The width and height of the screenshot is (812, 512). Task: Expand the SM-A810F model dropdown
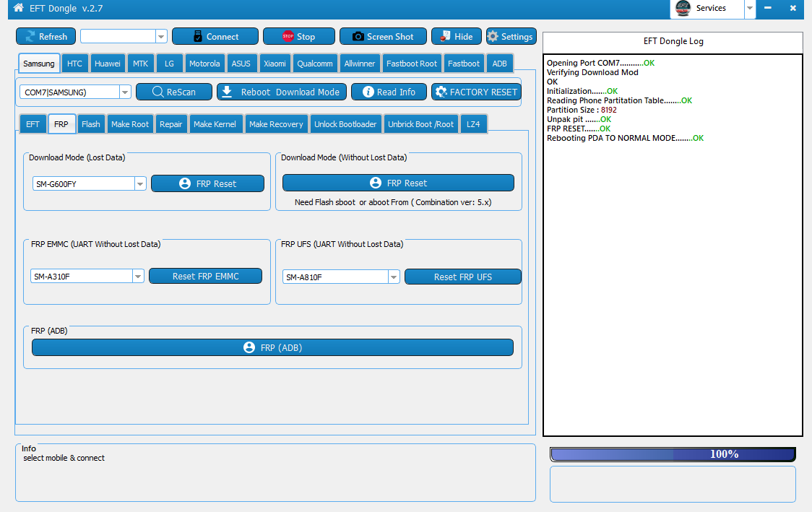[x=394, y=277]
